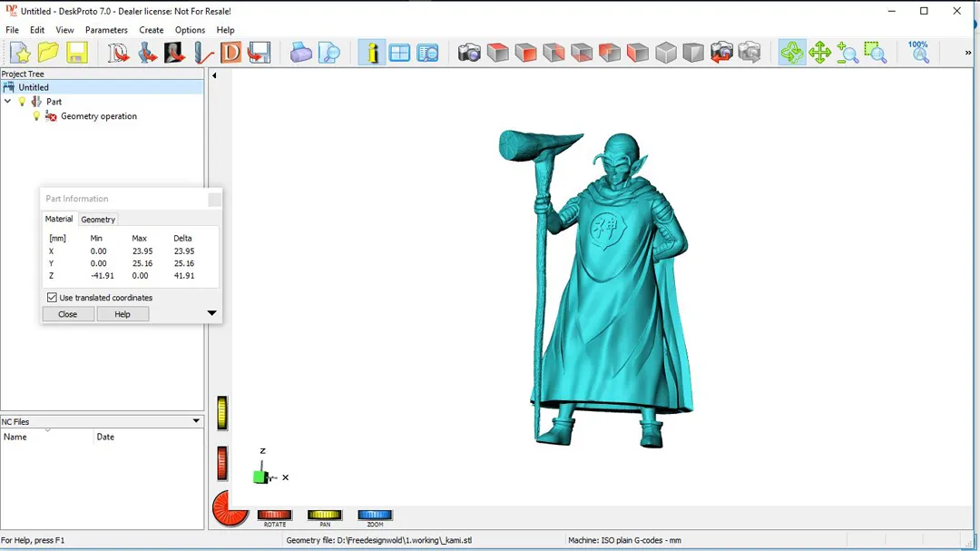Click the default view camera icon
The image size is (980, 551).
(469, 53)
